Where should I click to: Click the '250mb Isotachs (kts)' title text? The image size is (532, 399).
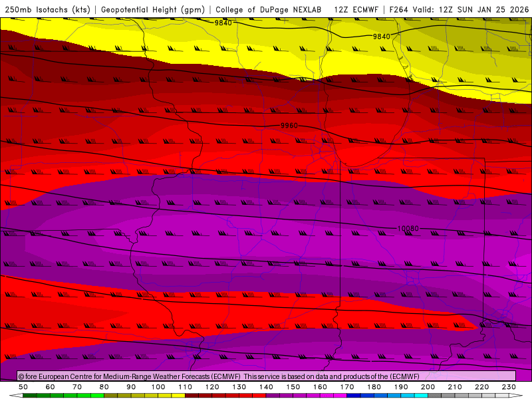[x=47, y=9]
